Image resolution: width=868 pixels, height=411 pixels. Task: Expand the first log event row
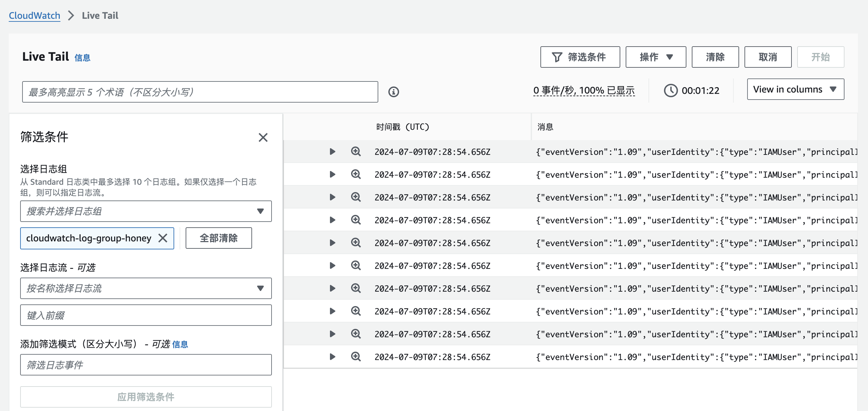click(x=332, y=152)
